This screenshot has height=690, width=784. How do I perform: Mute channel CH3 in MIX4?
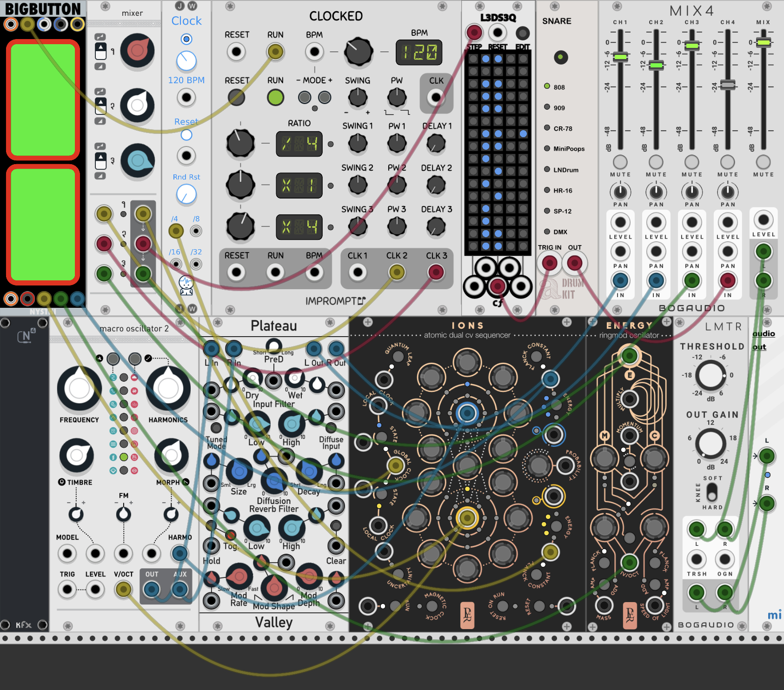coord(692,162)
